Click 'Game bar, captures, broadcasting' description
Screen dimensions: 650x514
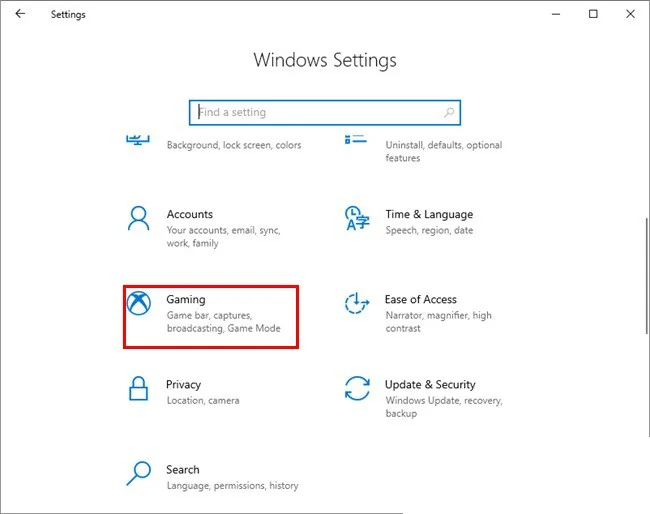pos(223,322)
